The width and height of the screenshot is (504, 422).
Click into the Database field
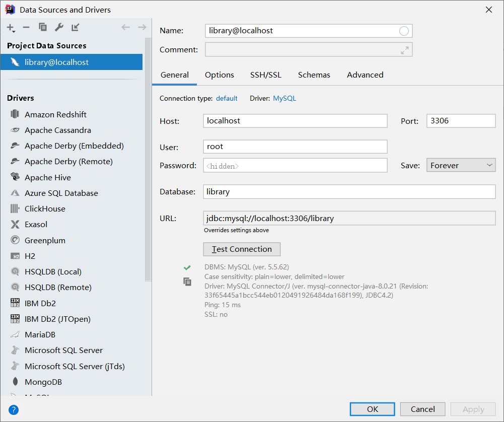pyautogui.click(x=349, y=191)
